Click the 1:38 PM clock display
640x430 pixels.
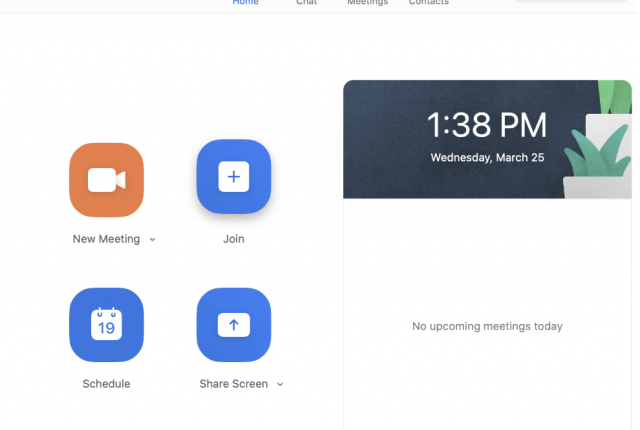pos(487,125)
